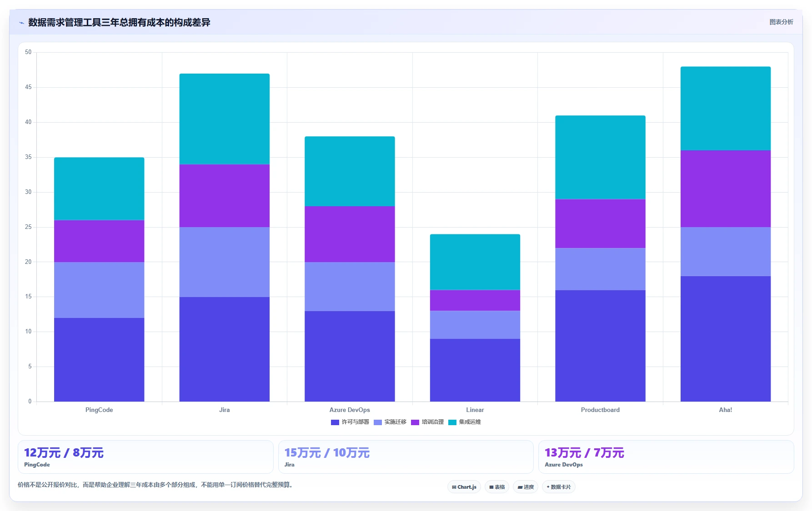Screen dimensions: 812x511
Task: Select the Jira 15万元 / 10万元 data card
Action: tap(406, 457)
